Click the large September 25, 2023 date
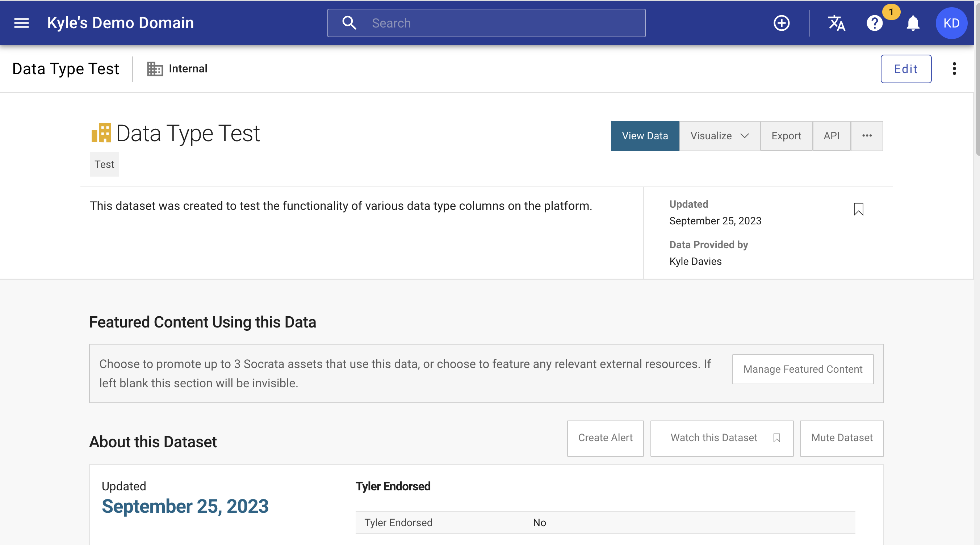The height and width of the screenshot is (545, 980). [x=185, y=506]
